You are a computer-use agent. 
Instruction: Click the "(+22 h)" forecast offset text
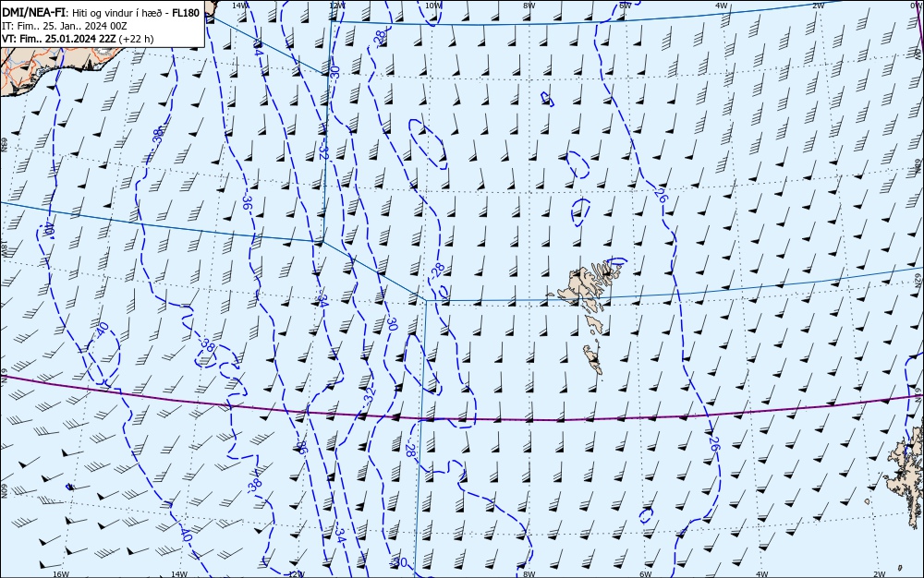(x=136, y=39)
